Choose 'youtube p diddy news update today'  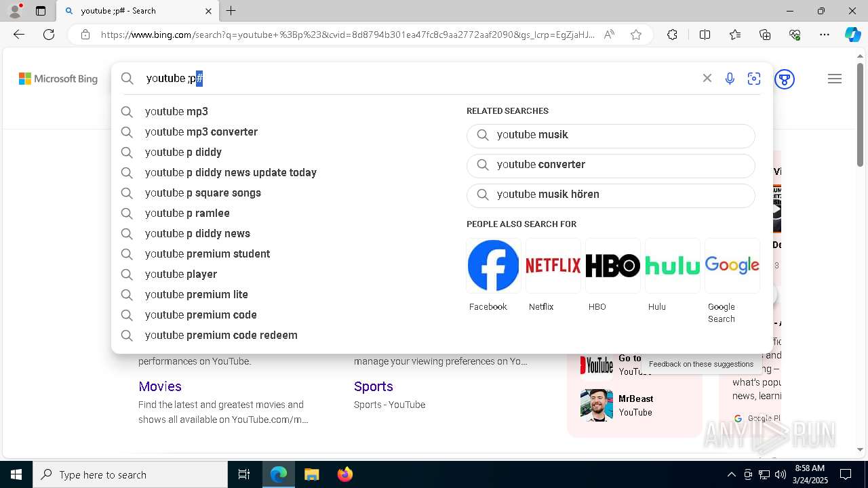click(231, 172)
